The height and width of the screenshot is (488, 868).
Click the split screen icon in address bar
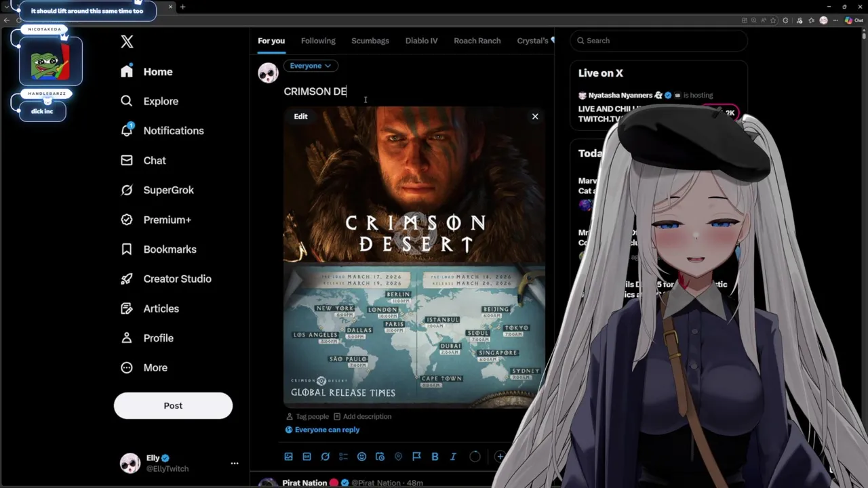[x=744, y=20]
